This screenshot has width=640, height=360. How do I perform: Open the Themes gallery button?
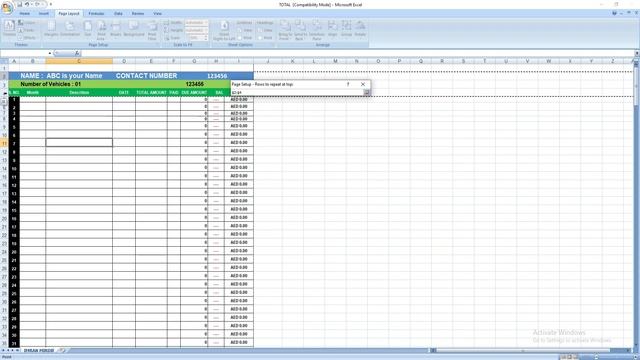tap(9, 29)
